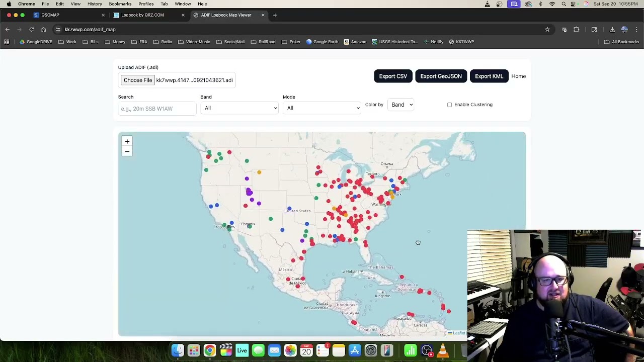Open the RailRoad bookmarks folder
Viewport: 644px width, 362px height.
pyautogui.click(x=263, y=42)
